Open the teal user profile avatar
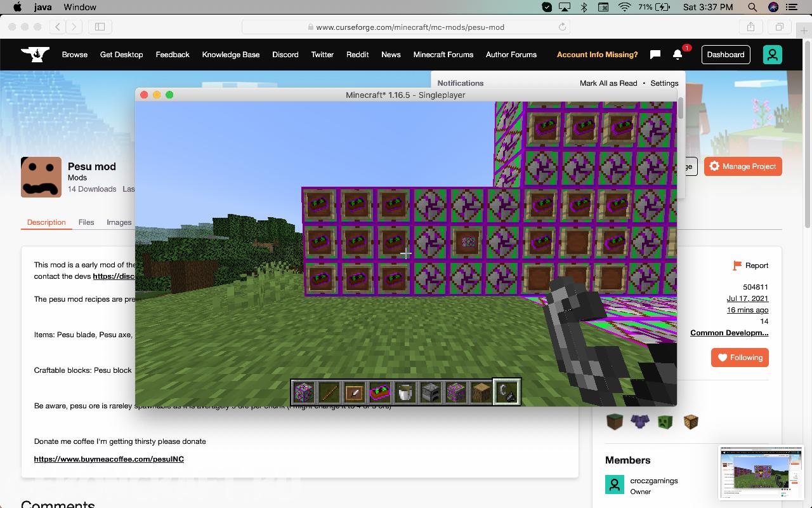The width and height of the screenshot is (812, 508). pos(772,55)
